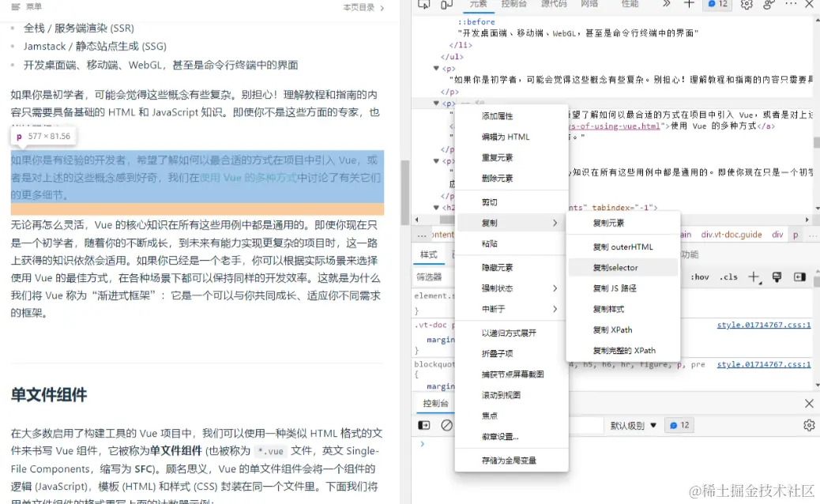Viewport: 820px width, 504px height.
Task: Close DevTools with the top X icon
Action: point(809,4)
